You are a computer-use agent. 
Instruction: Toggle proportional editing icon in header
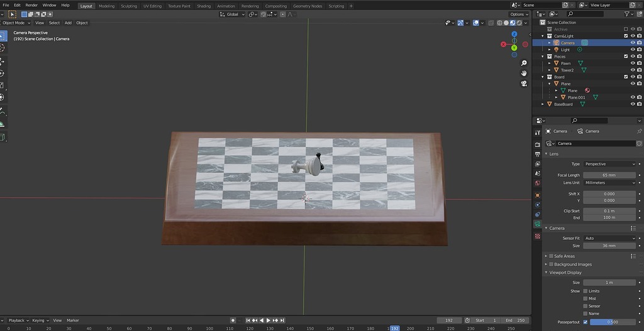[282, 14]
